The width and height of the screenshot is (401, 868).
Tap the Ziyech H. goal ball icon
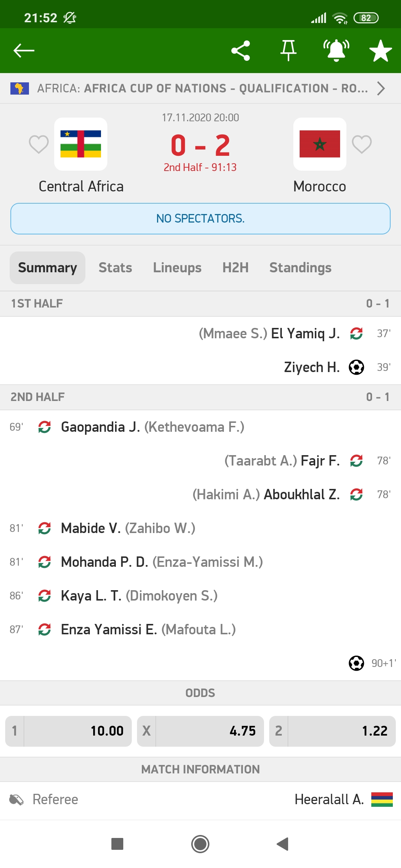[x=356, y=367]
